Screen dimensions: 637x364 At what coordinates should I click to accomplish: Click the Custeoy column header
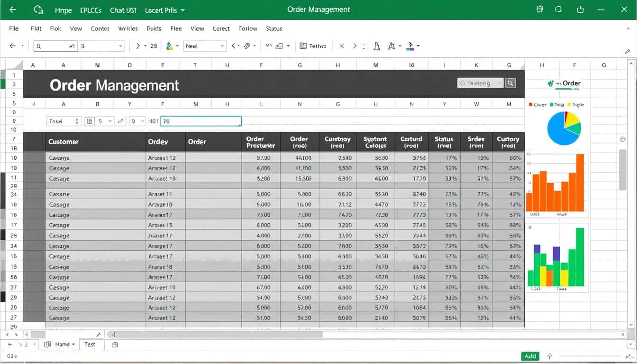pos(337,142)
